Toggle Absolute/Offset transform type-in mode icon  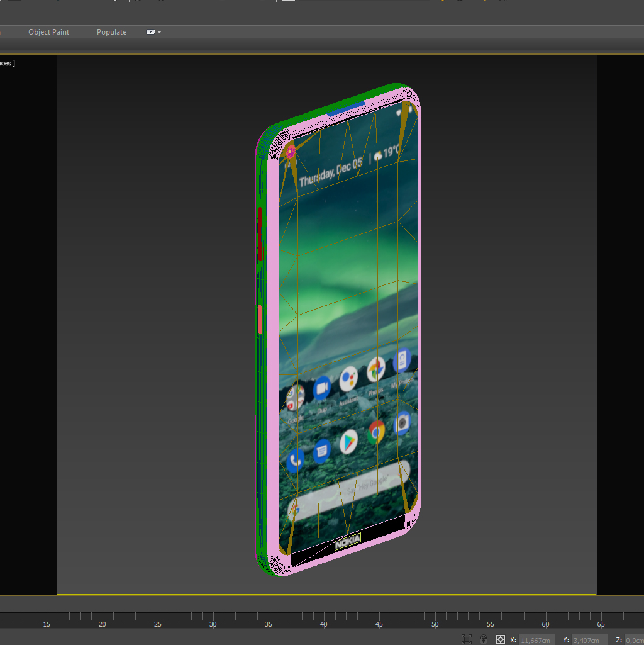(x=500, y=639)
